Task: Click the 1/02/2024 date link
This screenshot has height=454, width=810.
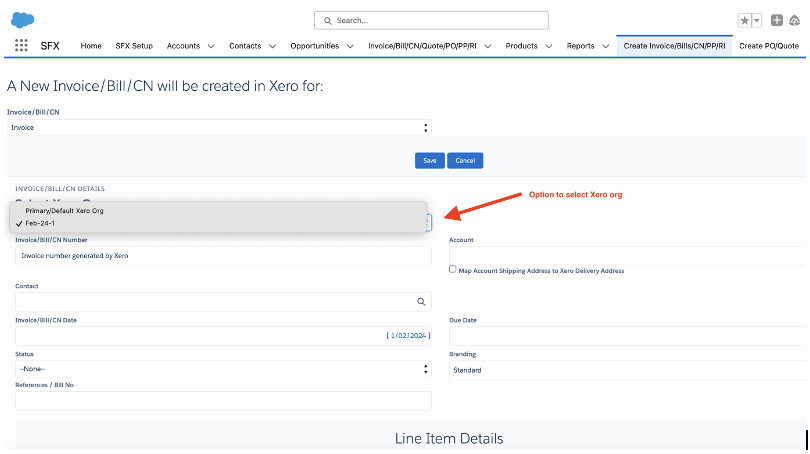Action: pyautogui.click(x=409, y=336)
